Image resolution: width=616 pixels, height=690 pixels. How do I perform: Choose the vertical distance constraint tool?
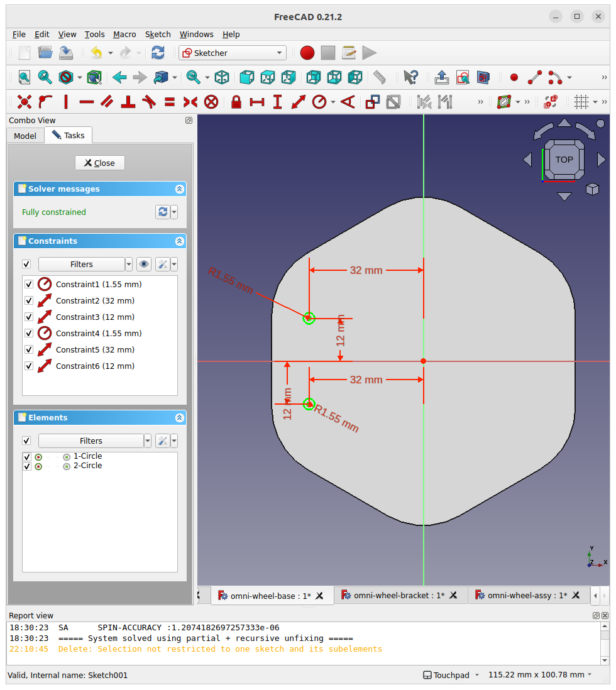[277, 102]
